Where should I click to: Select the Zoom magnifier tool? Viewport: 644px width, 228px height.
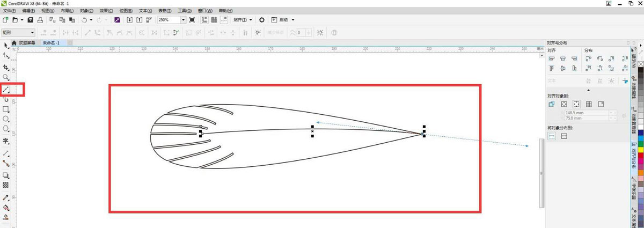click(6, 78)
